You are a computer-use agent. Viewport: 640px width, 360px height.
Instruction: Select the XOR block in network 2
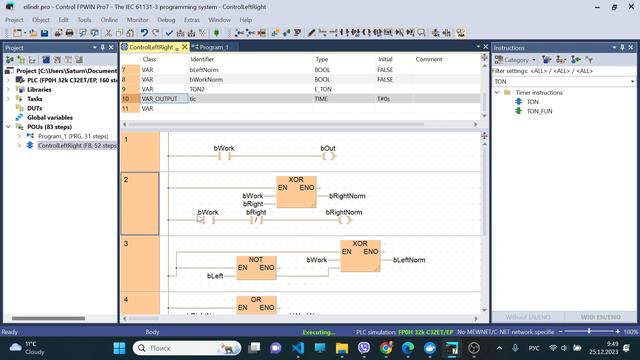[296, 192]
